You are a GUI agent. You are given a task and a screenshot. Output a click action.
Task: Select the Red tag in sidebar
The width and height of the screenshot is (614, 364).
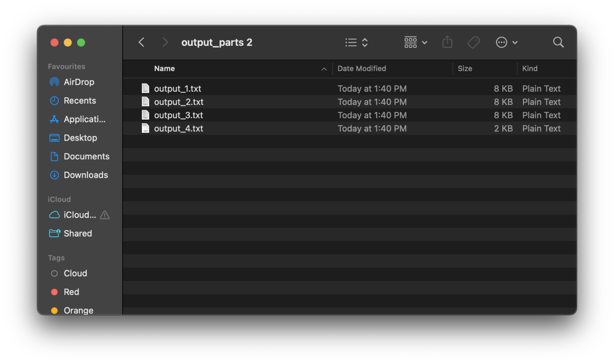pos(71,292)
